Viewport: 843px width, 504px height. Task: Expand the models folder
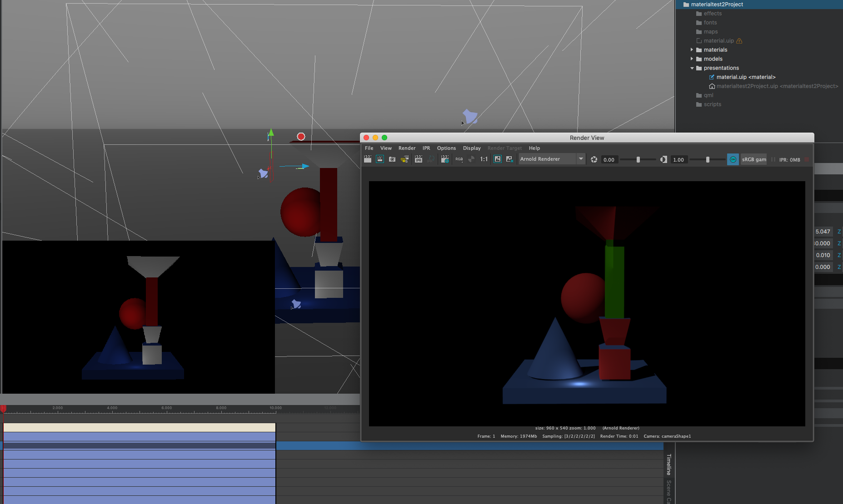coord(692,59)
